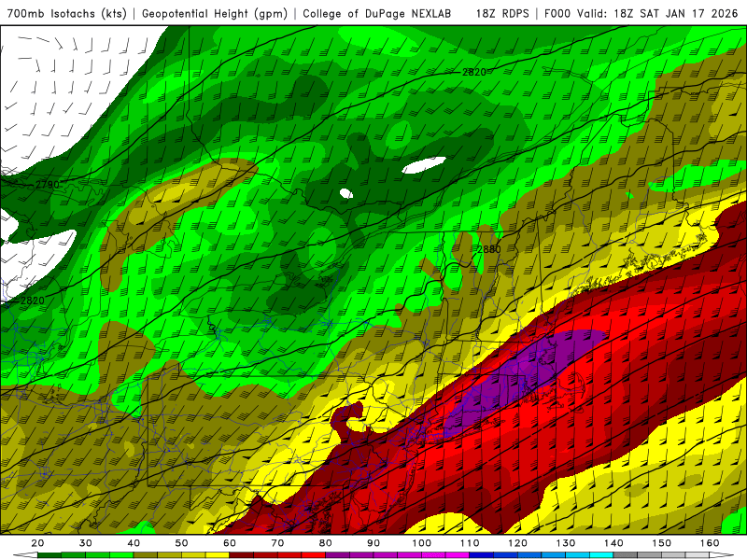
Task: Pick the cyan swatch just before label 140
Action: click(x=601, y=555)
